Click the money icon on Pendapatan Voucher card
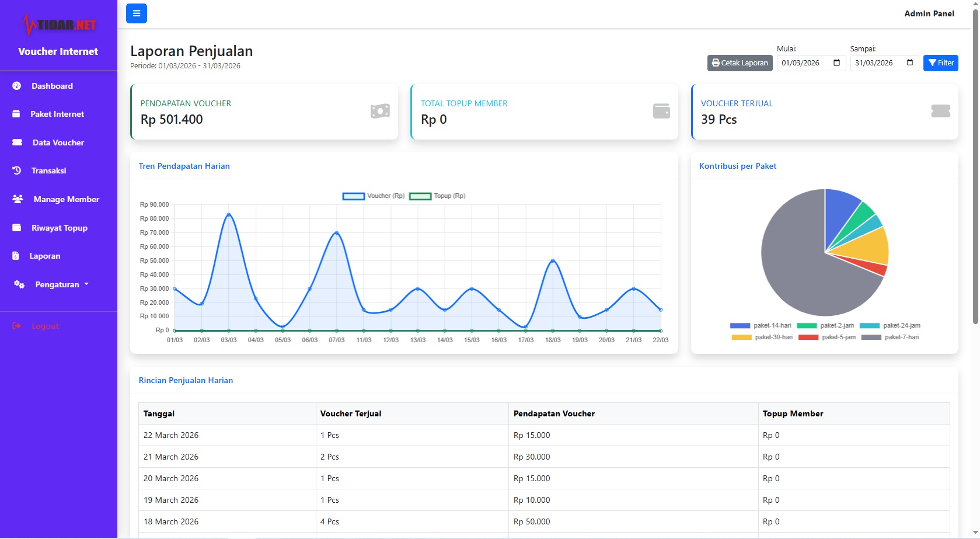The width and height of the screenshot is (980, 539). coord(380,111)
